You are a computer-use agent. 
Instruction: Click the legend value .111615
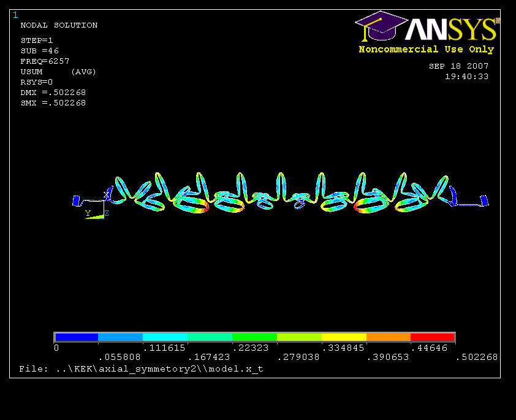coord(164,348)
